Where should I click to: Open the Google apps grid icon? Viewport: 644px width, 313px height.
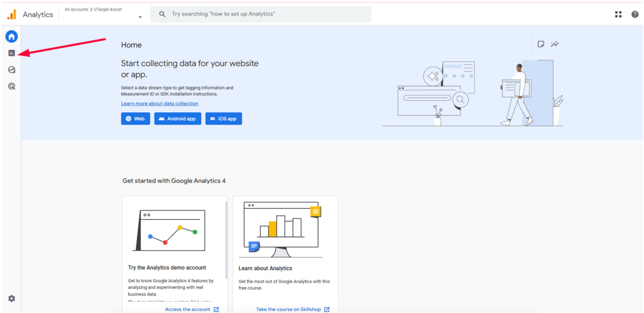[618, 14]
